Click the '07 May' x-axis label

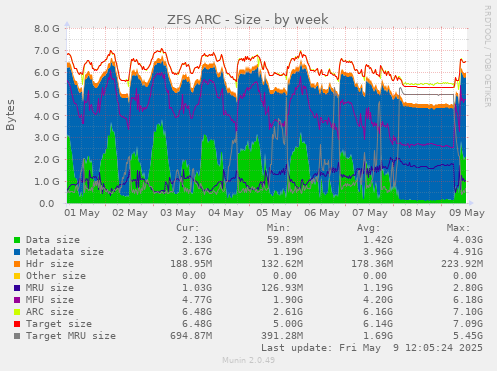coord(370,213)
